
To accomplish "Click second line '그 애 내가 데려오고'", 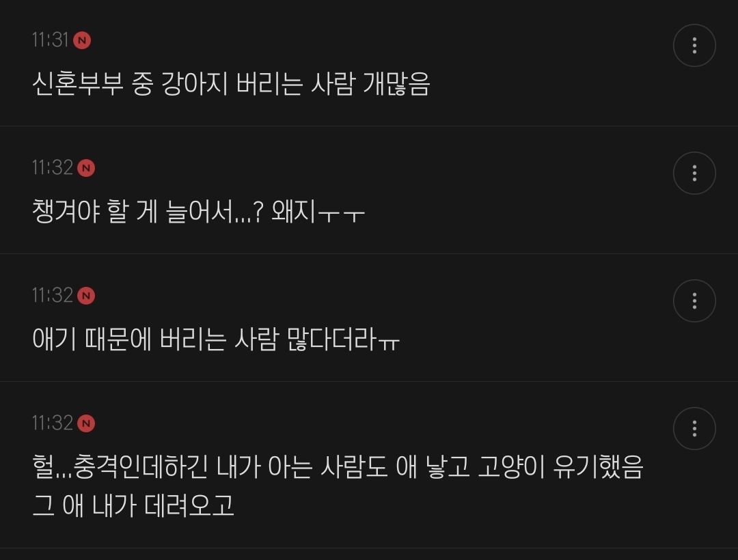I will 133,506.
